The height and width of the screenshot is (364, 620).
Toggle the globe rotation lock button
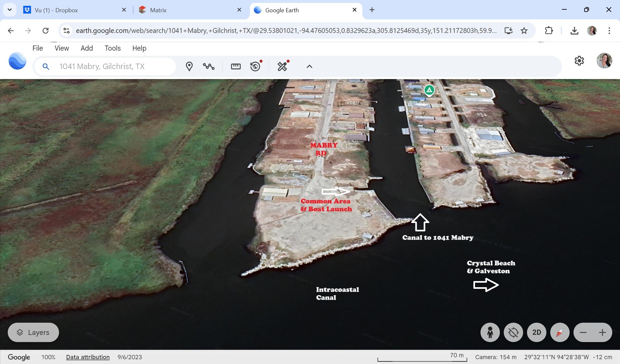coord(513,332)
